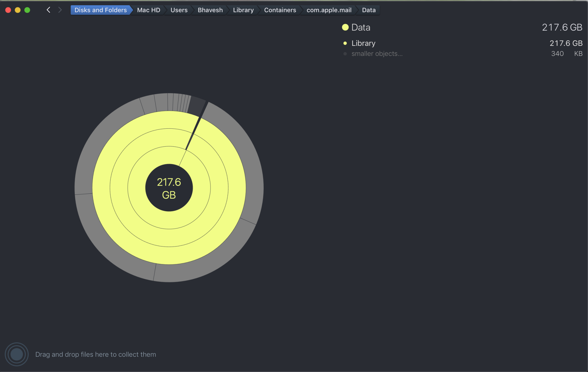Select the Data breadcrumb segment
588x372 pixels.
pos(369,10)
